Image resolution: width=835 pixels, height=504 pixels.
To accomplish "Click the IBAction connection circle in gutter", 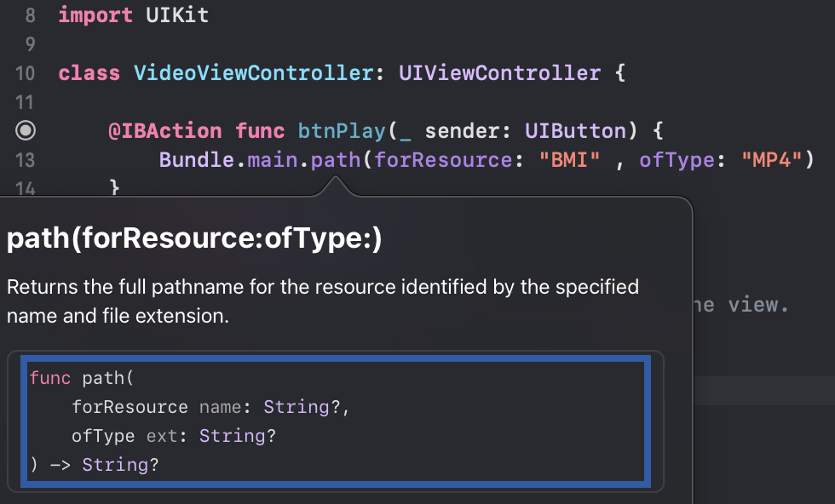I will click(x=26, y=130).
